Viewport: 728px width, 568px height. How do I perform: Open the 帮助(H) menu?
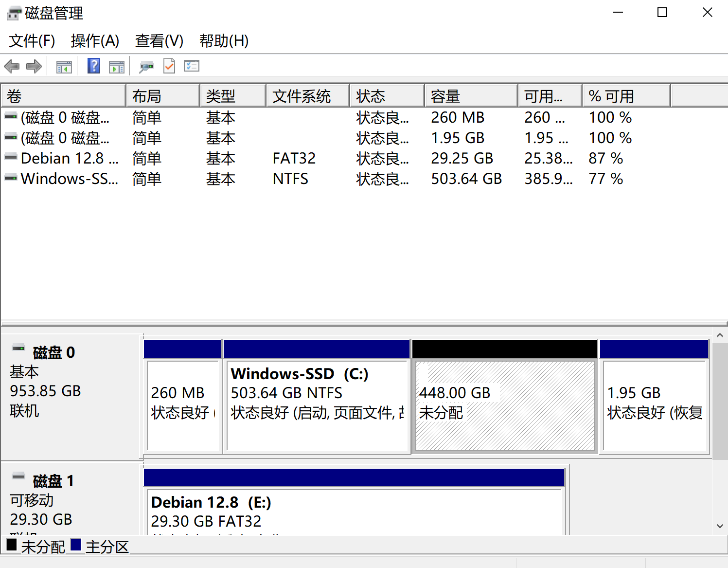click(x=224, y=41)
